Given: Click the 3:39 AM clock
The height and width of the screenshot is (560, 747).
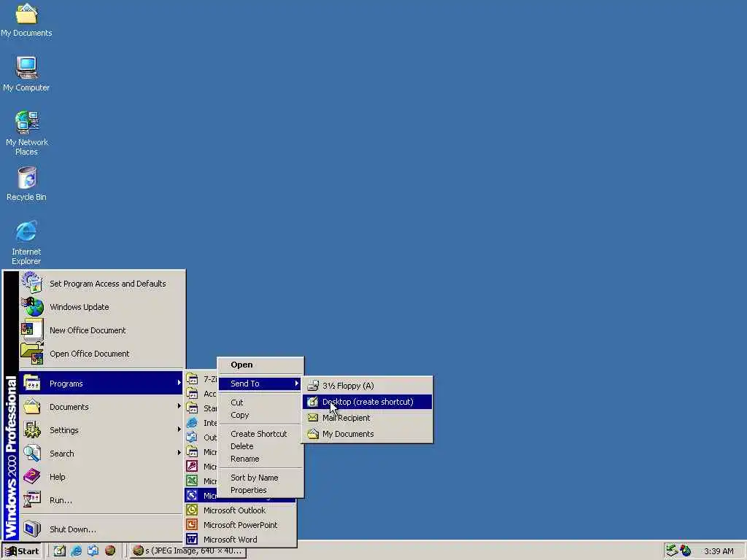Looking at the screenshot, I should [719, 551].
